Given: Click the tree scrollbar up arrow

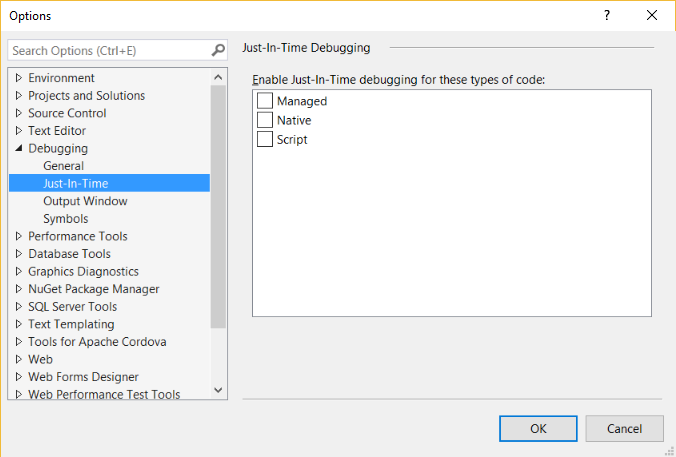Looking at the screenshot, I should 218,77.
